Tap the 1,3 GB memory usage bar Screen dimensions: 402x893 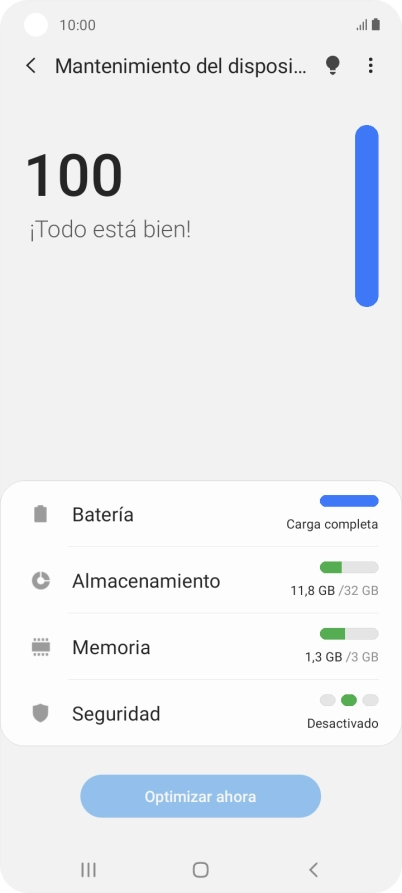point(349,634)
